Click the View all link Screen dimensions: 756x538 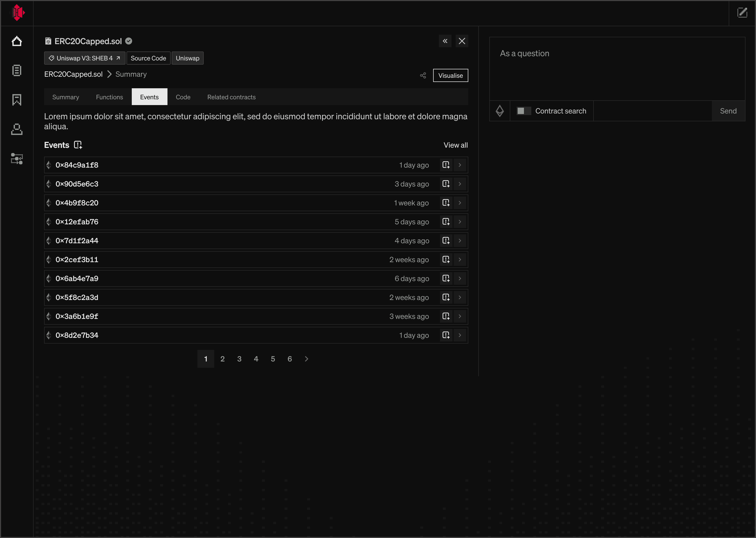(x=455, y=145)
